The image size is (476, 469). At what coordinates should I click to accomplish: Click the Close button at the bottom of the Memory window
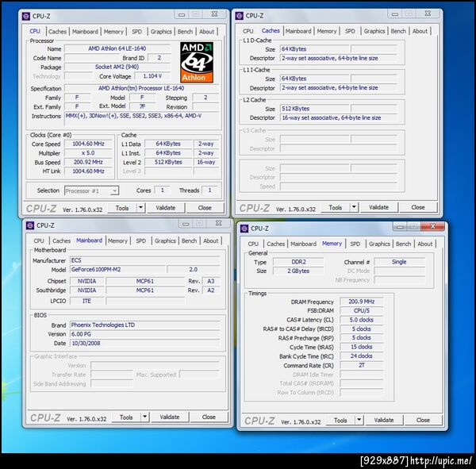[423, 420]
